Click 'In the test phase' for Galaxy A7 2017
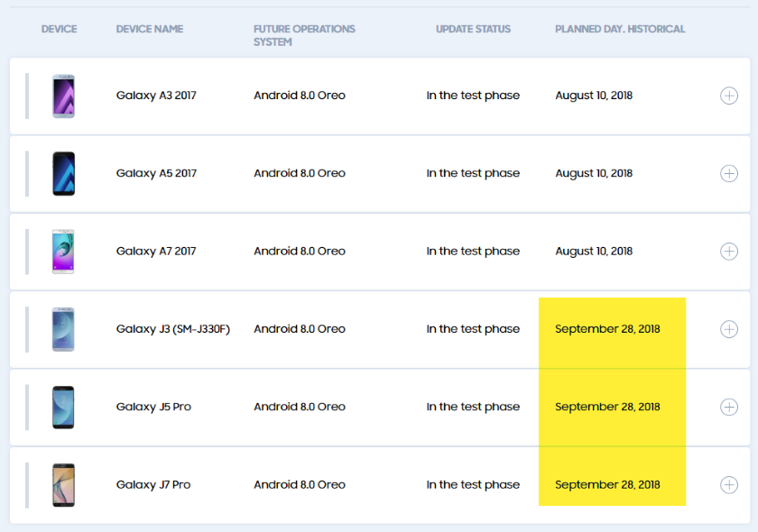 tap(473, 252)
